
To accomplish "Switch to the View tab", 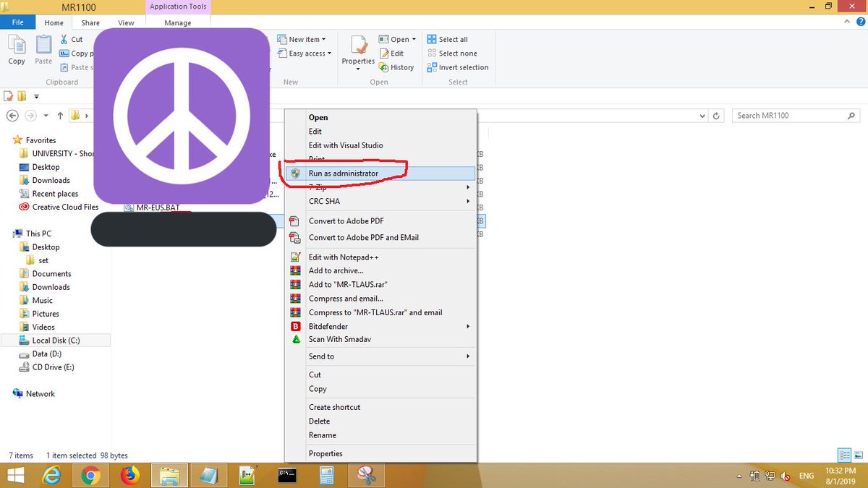I will click(126, 23).
